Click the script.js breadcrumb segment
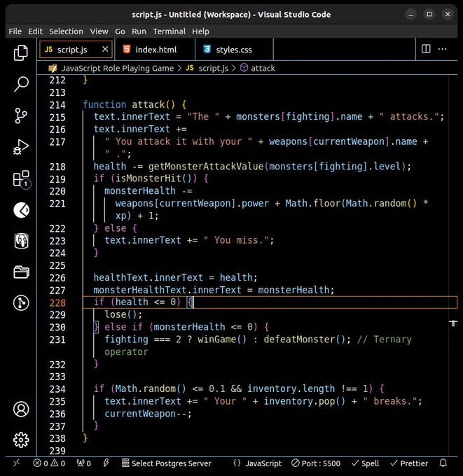 213,68
